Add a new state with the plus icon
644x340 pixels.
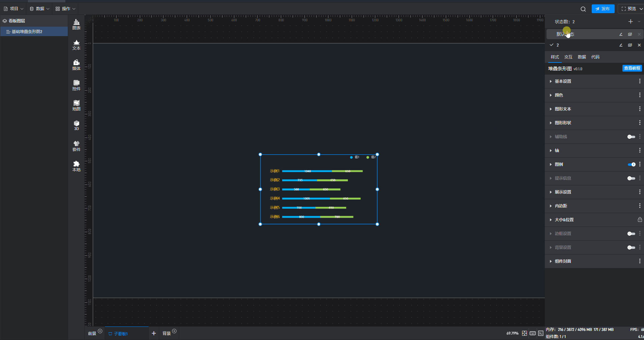(631, 22)
